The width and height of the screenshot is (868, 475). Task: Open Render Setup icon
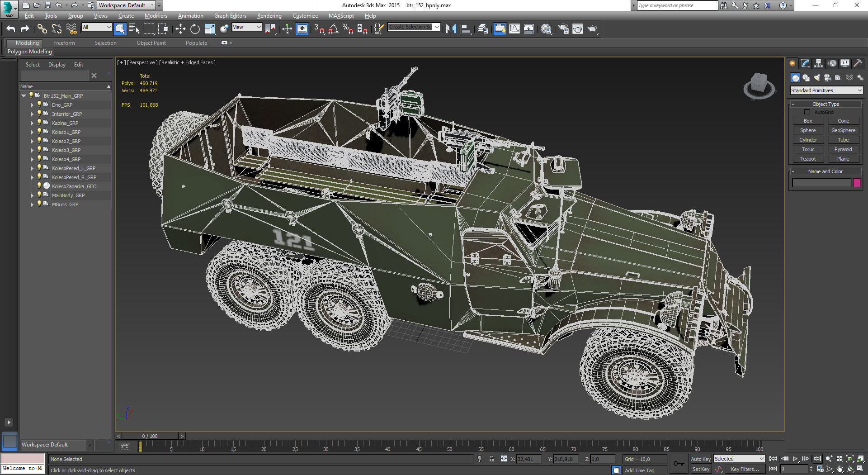[563, 29]
